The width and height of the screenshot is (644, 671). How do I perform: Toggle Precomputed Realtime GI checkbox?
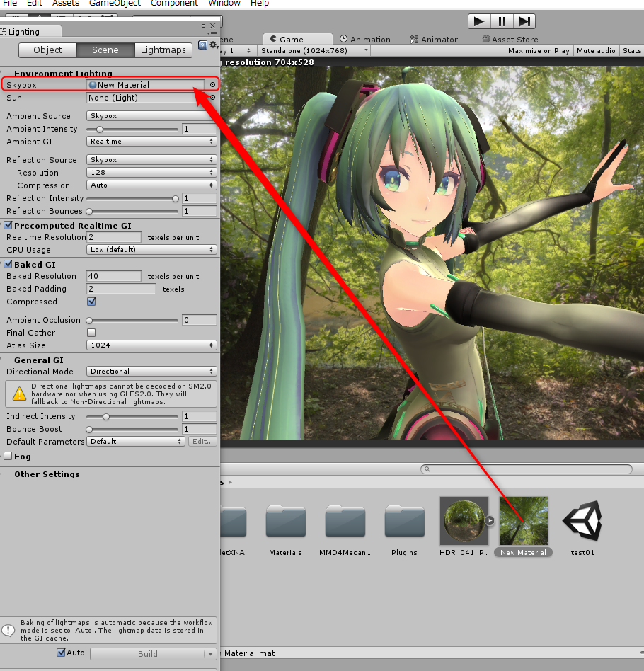8,225
